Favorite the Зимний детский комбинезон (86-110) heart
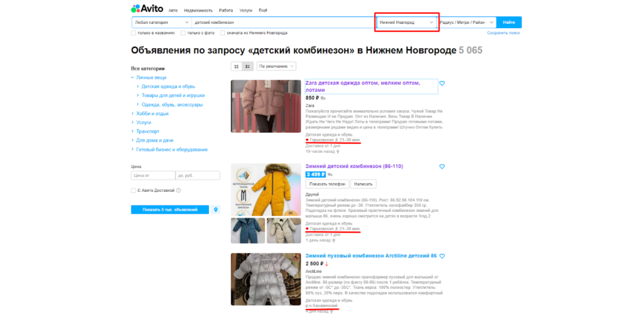Image resolution: width=644 pixels, height=317 pixels. click(442, 167)
